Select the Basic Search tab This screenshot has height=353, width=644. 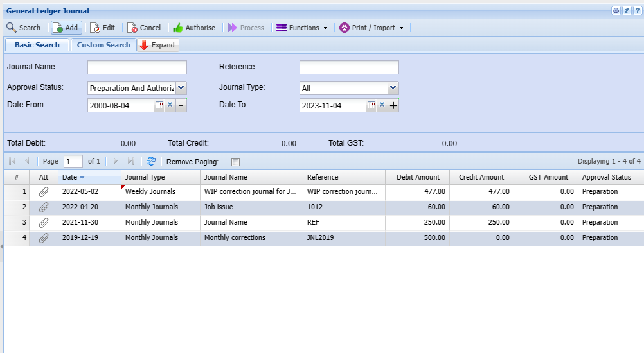37,45
